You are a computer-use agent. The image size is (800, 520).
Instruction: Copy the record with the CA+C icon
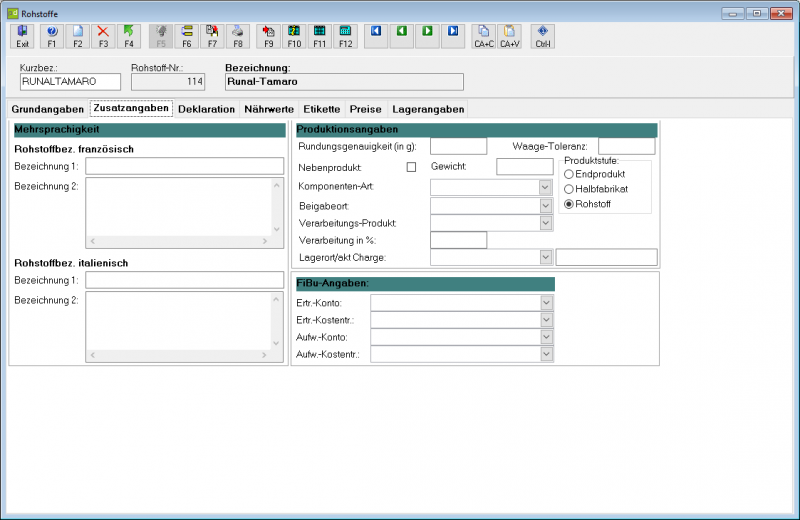coord(484,37)
